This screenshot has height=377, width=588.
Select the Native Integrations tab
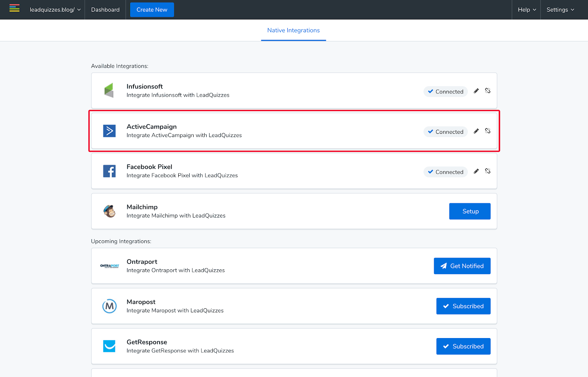click(293, 30)
